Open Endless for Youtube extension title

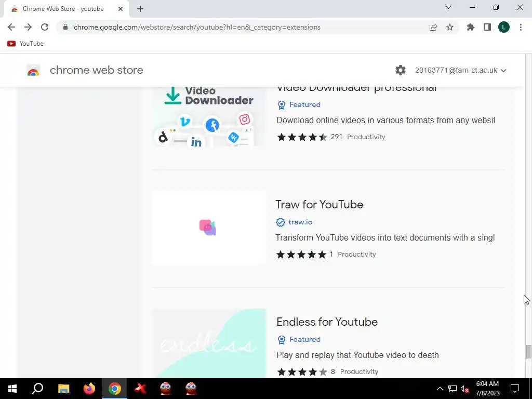(x=327, y=322)
